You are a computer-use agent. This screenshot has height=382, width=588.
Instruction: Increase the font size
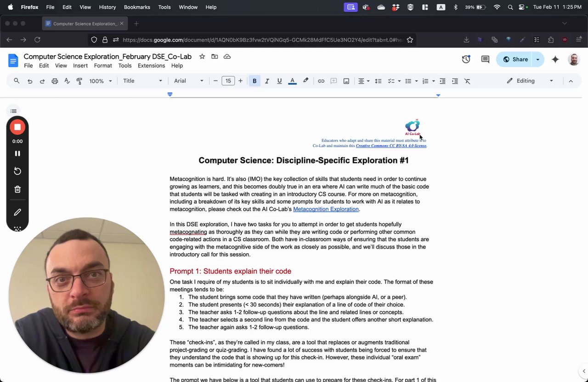pos(240,81)
